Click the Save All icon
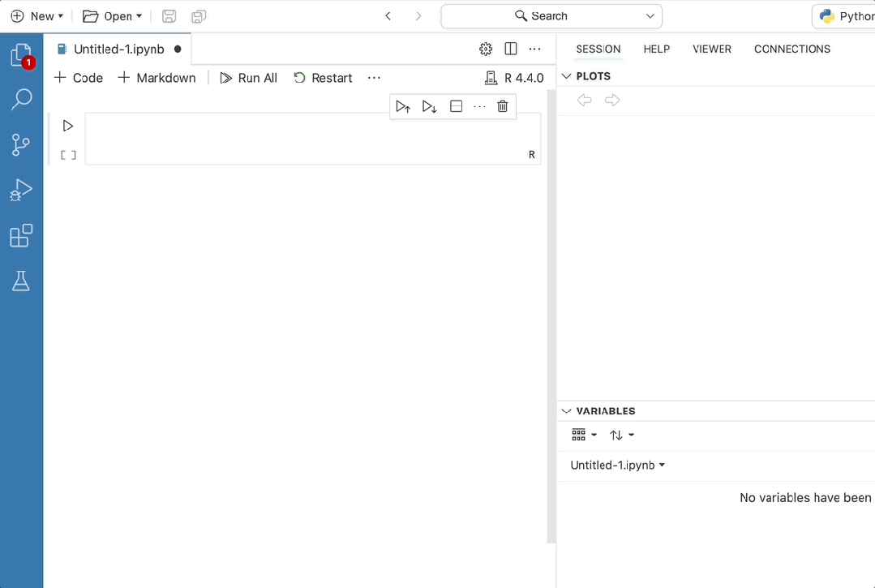 (199, 16)
